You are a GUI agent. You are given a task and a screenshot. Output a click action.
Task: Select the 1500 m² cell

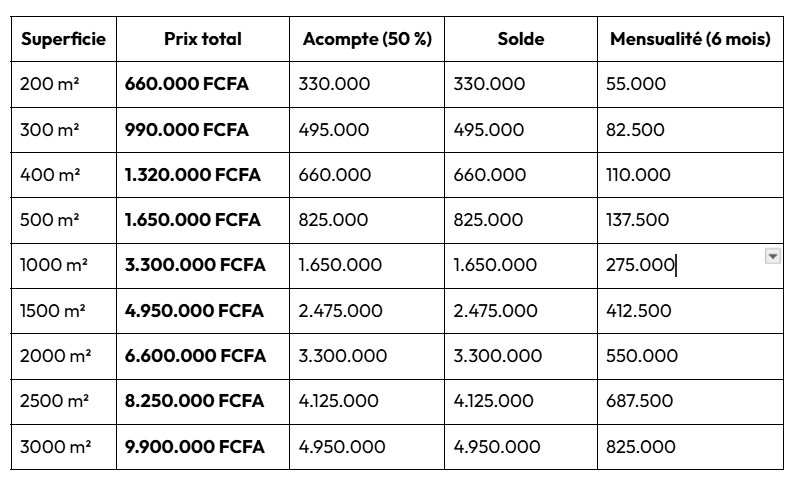click(x=64, y=311)
